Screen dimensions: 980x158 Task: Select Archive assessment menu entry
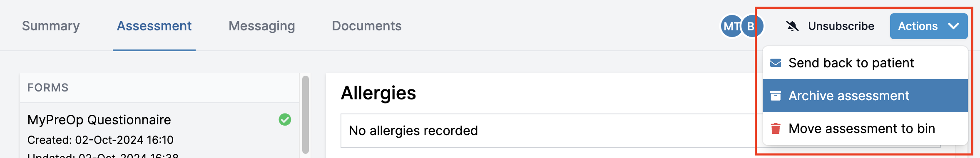[865, 96]
